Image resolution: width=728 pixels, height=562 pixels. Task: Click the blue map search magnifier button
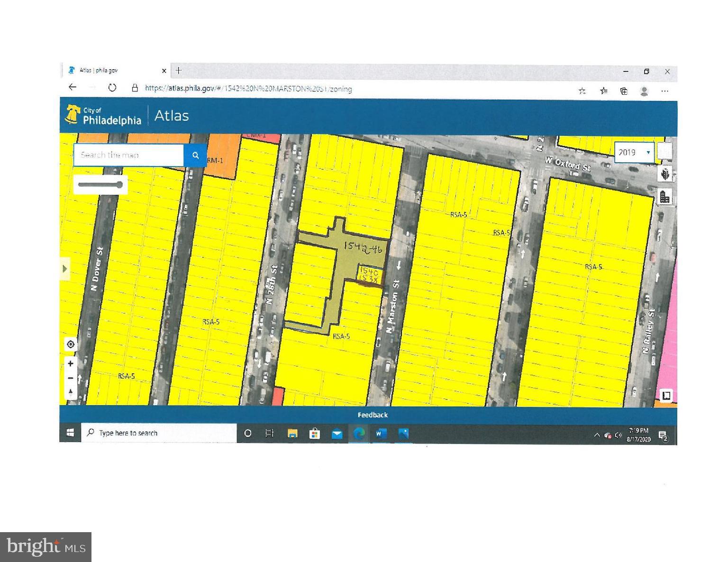(195, 155)
